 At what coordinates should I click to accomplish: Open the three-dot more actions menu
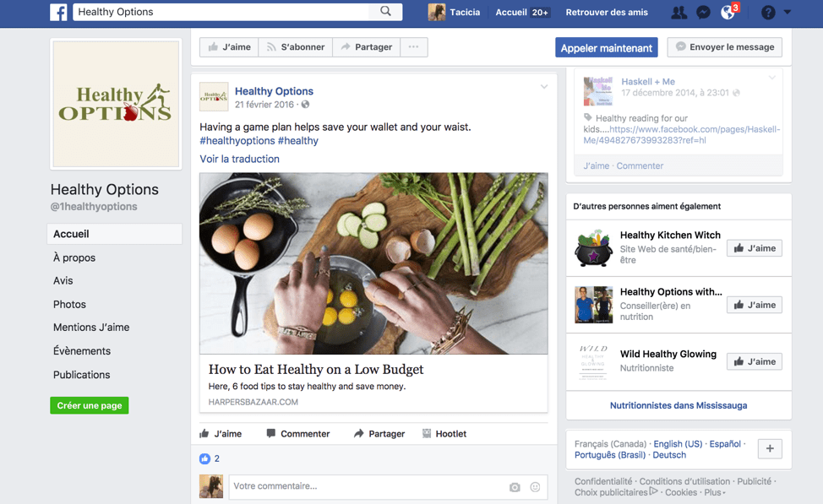coord(413,47)
